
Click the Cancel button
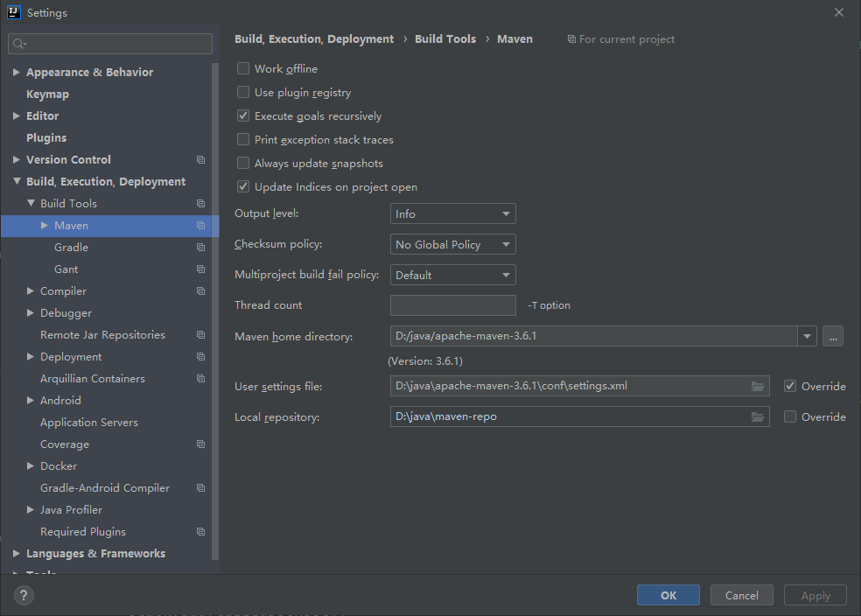coord(741,596)
